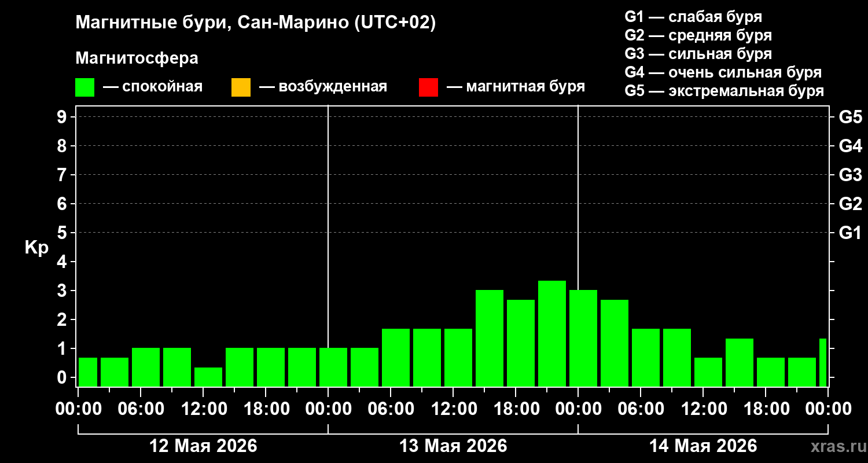The image size is (868, 463).
Task: Click the first bar on 12 May
Action: [88, 372]
